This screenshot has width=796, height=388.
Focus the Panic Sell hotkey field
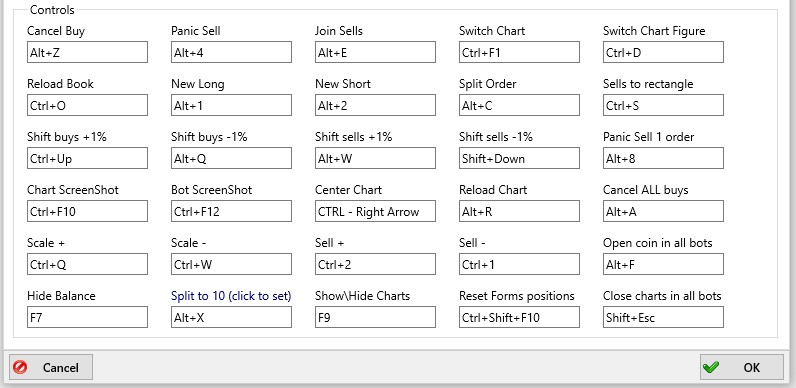pyautogui.click(x=231, y=52)
